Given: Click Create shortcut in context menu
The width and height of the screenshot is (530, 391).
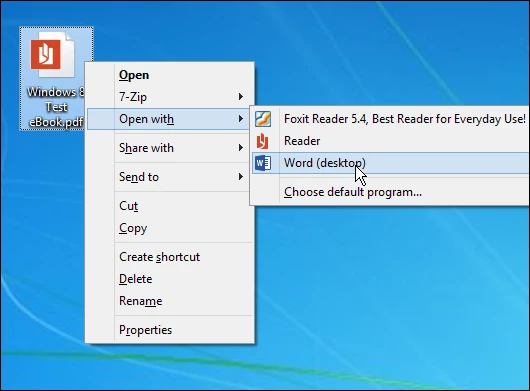Looking at the screenshot, I should coord(169,257).
